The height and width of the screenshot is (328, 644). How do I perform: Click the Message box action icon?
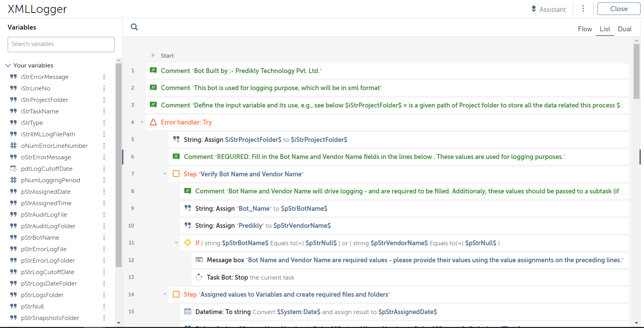point(199,260)
